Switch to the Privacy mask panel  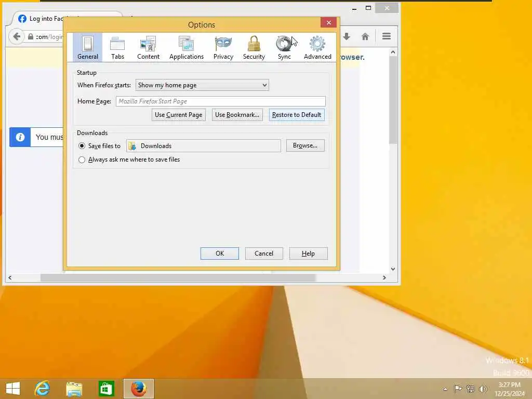pos(223,47)
